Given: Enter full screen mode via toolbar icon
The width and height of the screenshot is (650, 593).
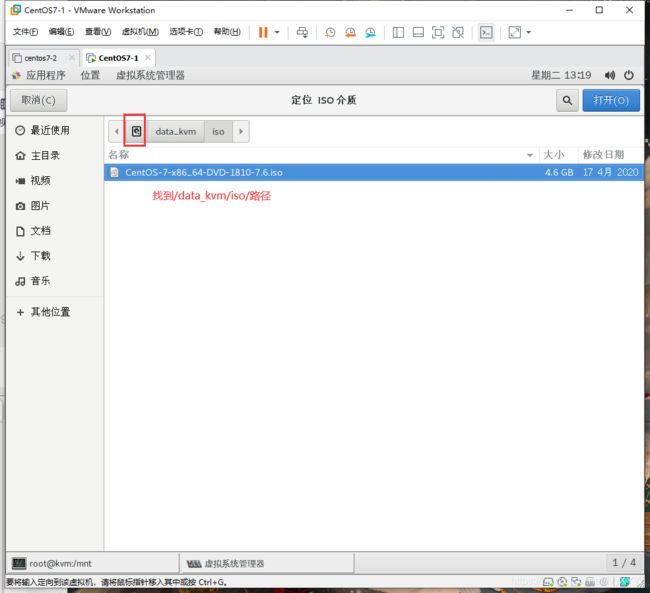Looking at the screenshot, I should click(438, 32).
